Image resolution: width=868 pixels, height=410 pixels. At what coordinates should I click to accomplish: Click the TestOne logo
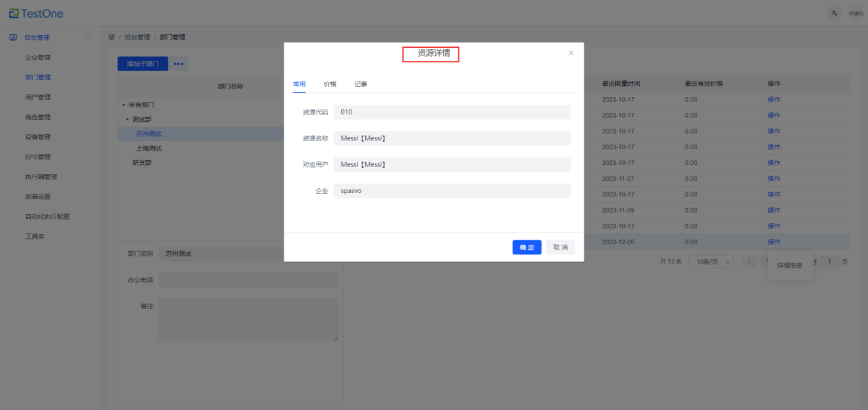[36, 14]
